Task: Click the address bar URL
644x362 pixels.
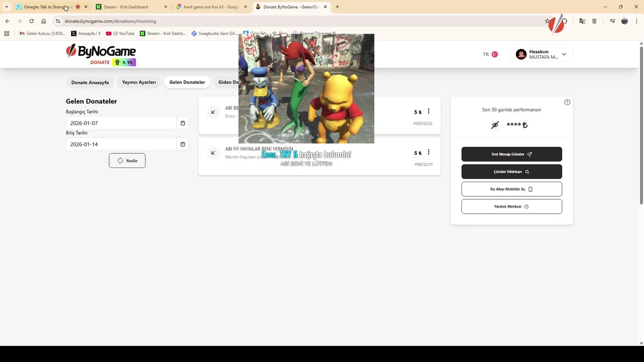Action: [x=110, y=21]
